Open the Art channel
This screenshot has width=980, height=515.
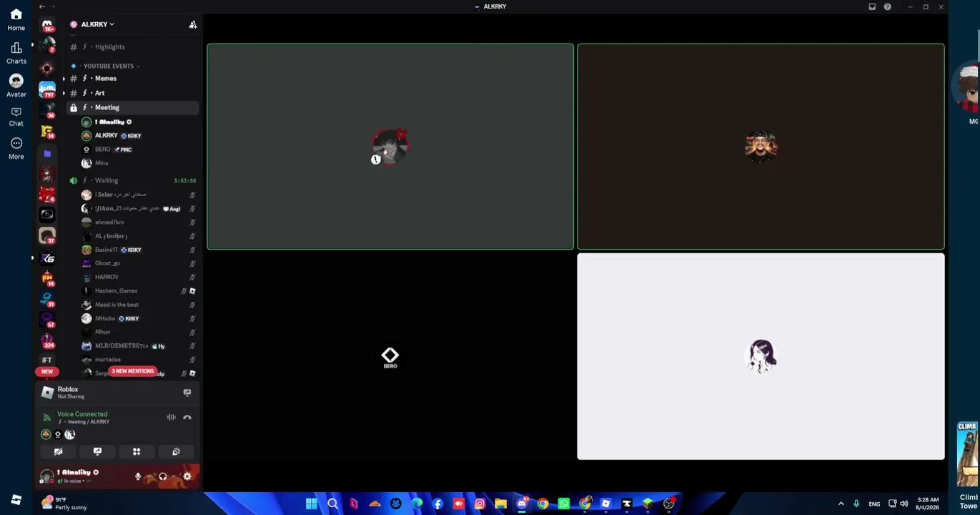pyautogui.click(x=133, y=93)
